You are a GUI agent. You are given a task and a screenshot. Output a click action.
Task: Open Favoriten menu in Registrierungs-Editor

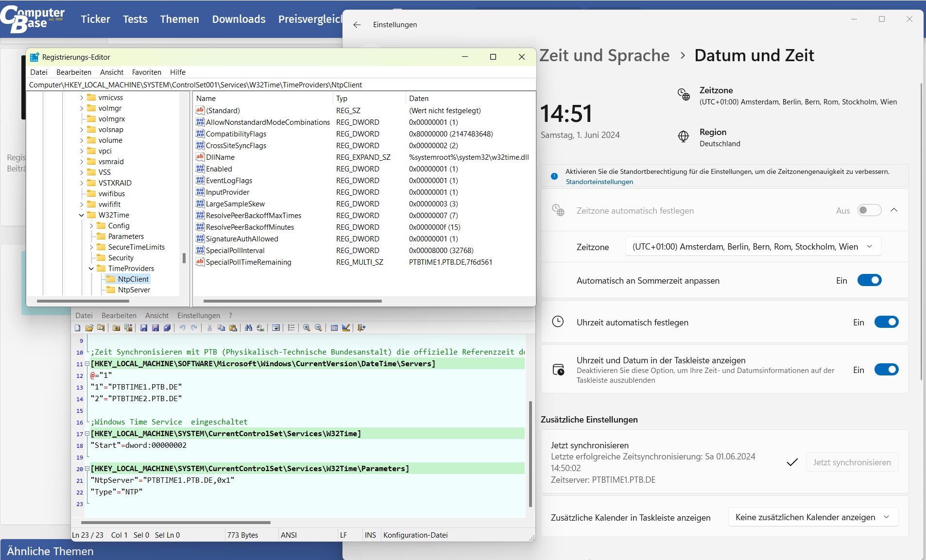[x=147, y=72]
